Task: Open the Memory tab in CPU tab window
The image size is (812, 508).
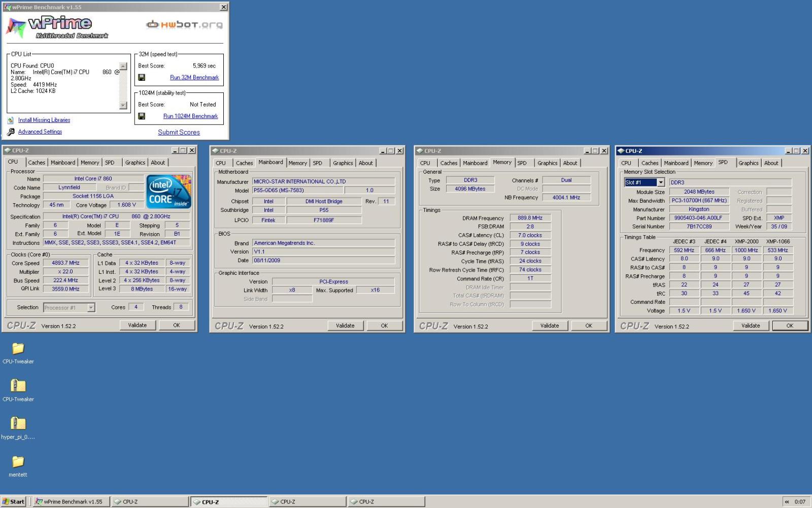Action: pos(90,163)
